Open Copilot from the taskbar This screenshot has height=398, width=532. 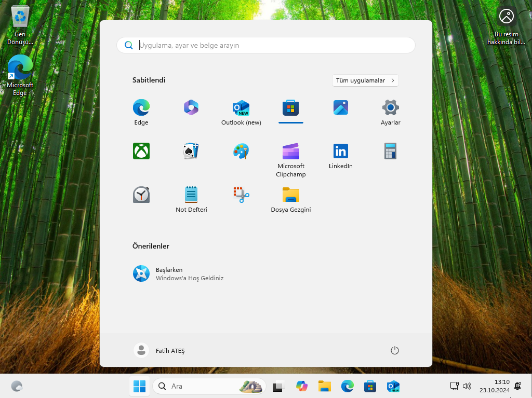301,386
